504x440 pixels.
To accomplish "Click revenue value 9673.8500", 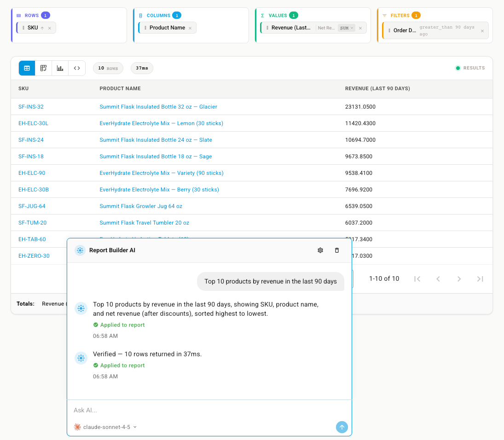I will pyautogui.click(x=359, y=156).
